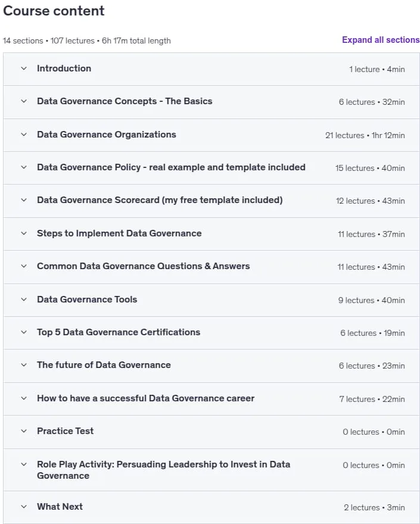Click chevron beside Data Governance Scorecard section

tap(24, 200)
